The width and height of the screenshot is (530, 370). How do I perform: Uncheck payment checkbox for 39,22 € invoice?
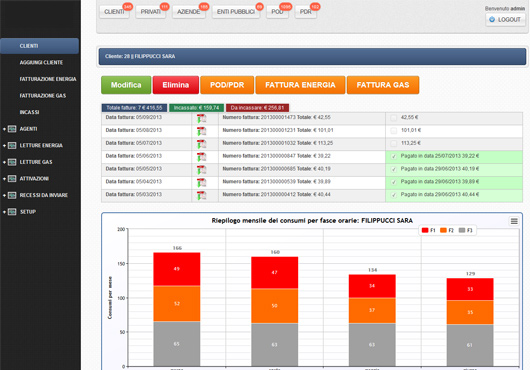(x=393, y=156)
